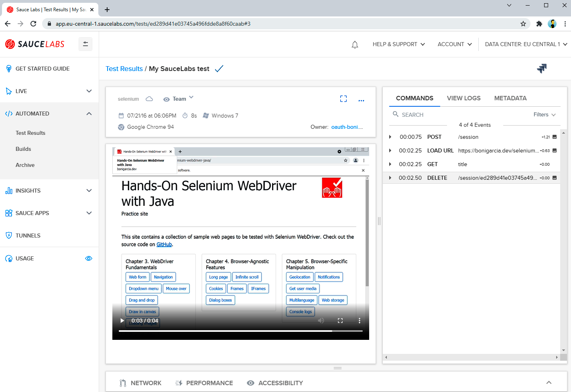Switch to the Metadata tab

coord(510,98)
